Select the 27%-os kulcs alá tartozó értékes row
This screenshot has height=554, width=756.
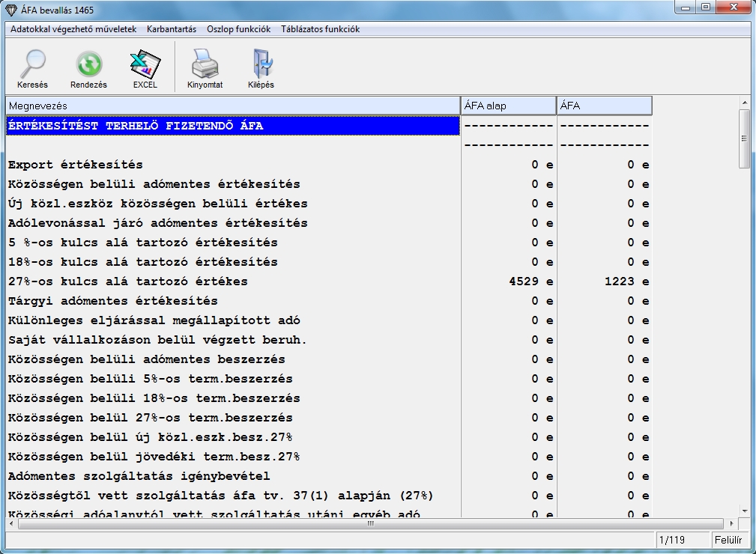coord(127,281)
